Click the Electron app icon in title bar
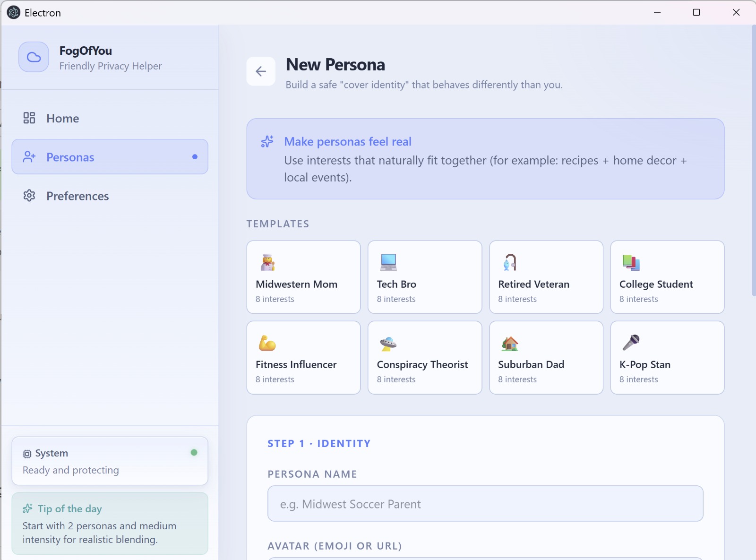Viewport: 756px width, 560px height. (x=14, y=12)
